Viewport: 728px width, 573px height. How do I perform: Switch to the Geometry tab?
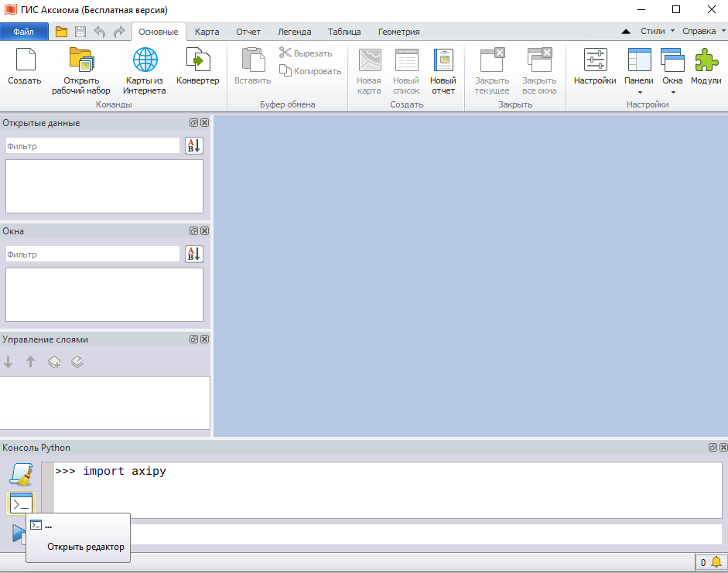pyautogui.click(x=398, y=32)
